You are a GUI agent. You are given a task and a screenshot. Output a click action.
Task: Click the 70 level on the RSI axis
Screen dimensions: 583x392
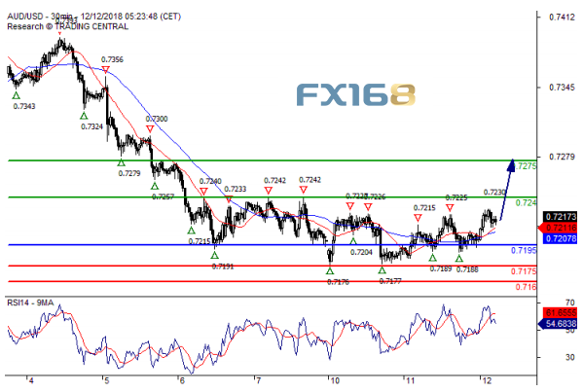(x=570, y=303)
